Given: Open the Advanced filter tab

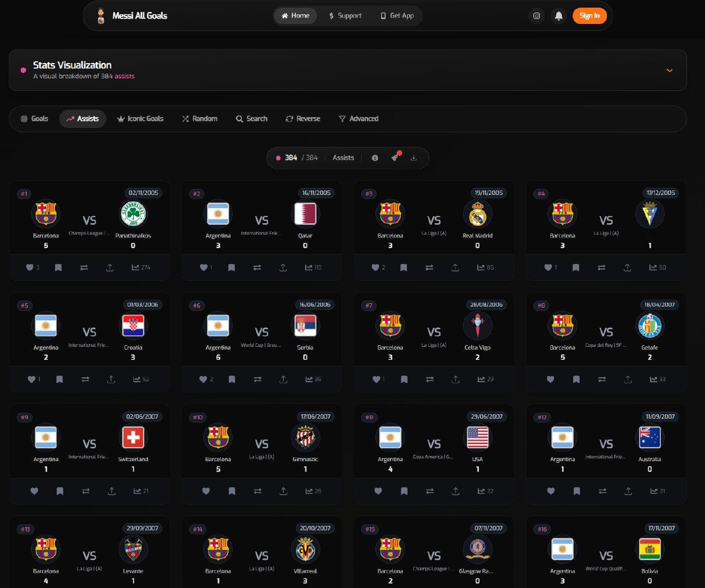Looking at the screenshot, I should [358, 119].
